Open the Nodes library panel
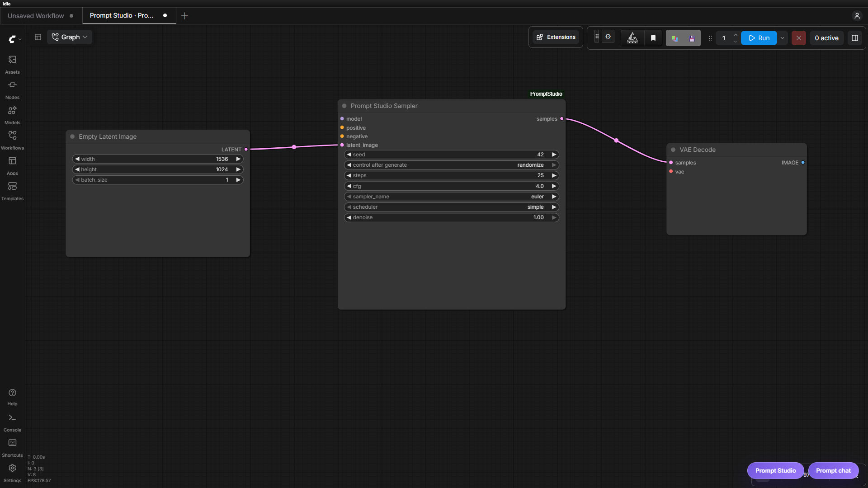 point(12,90)
